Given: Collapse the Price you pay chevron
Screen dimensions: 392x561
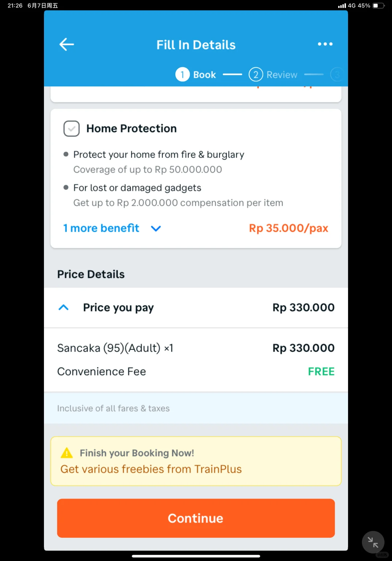Looking at the screenshot, I should pyautogui.click(x=64, y=307).
